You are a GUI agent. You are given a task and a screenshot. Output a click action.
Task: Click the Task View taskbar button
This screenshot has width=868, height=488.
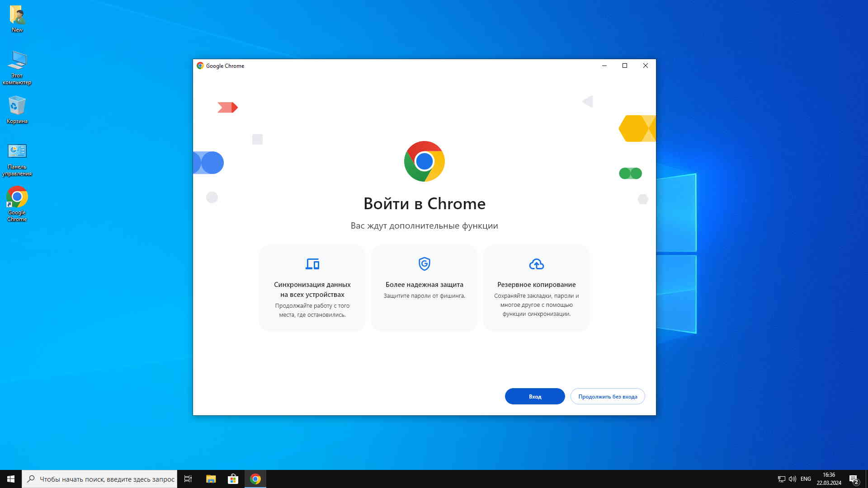(x=188, y=479)
